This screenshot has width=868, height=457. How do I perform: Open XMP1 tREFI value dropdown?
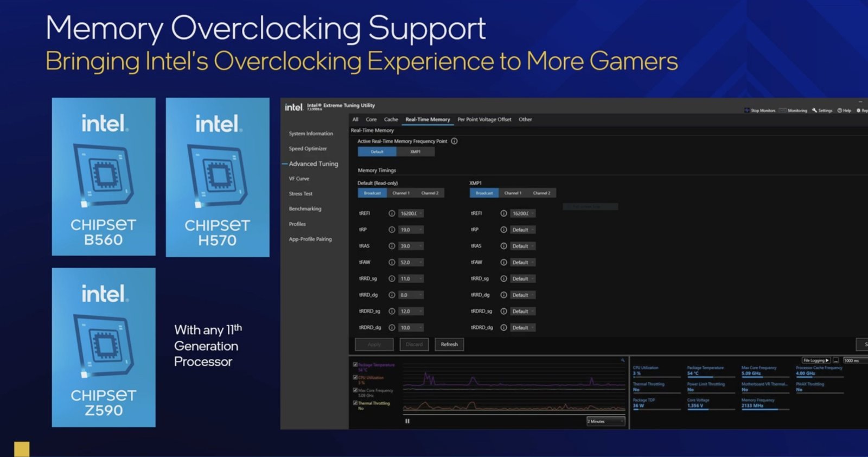coord(523,213)
